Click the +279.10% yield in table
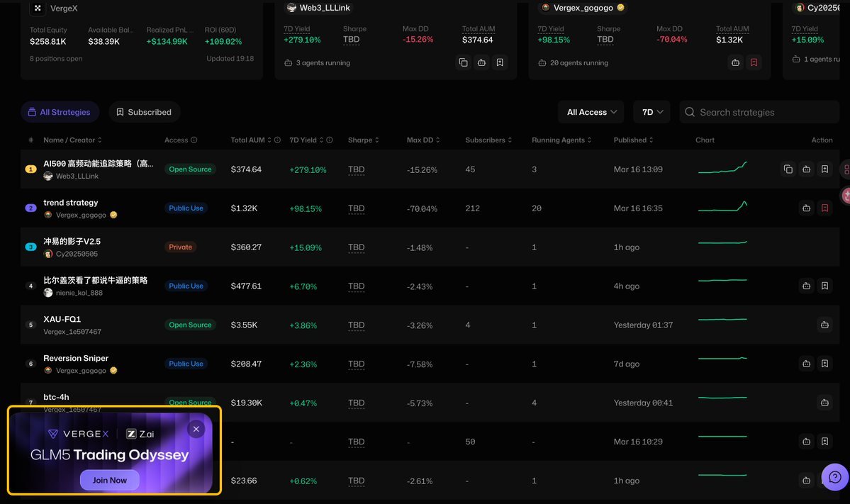 pyautogui.click(x=308, y=169)
